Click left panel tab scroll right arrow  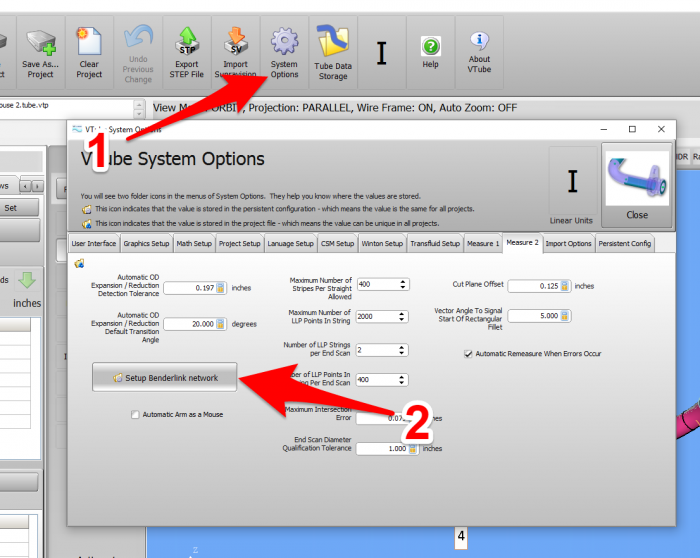[x=38, y=186]
